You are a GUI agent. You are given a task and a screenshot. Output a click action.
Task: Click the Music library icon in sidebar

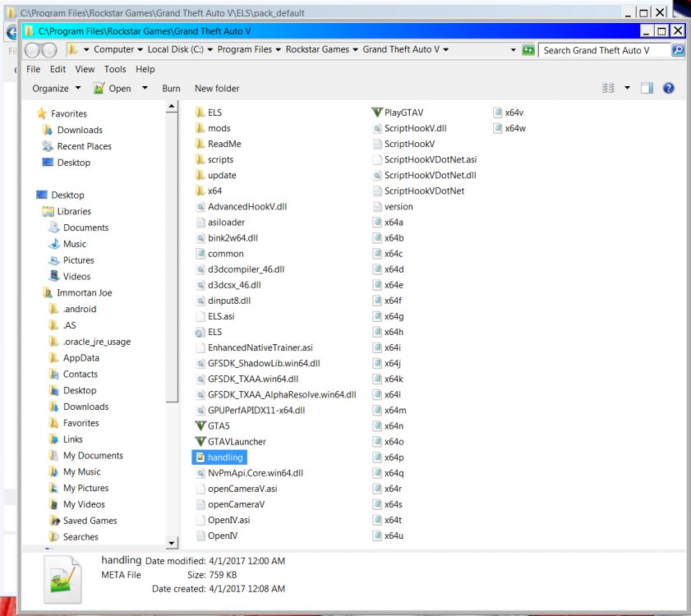coord(53,244)
